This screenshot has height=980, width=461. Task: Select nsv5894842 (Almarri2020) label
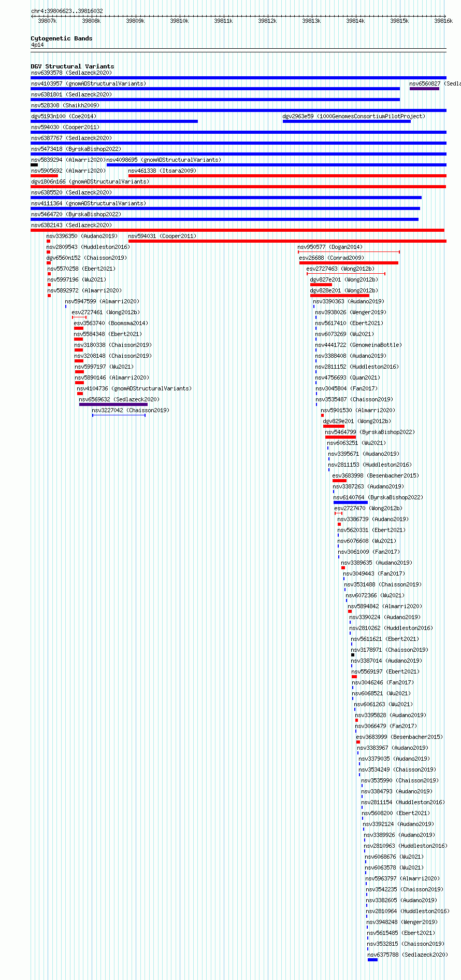tap(385, 607)
